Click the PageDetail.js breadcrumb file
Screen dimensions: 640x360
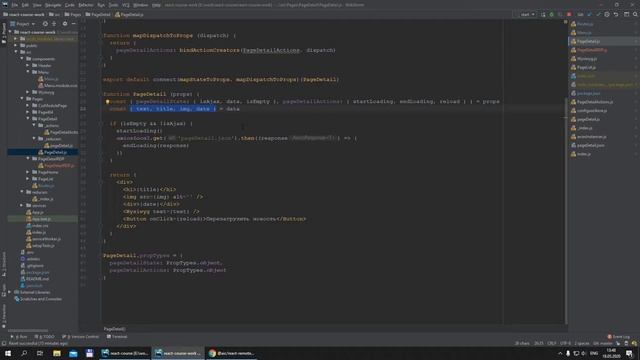click(x=129, y=14)
